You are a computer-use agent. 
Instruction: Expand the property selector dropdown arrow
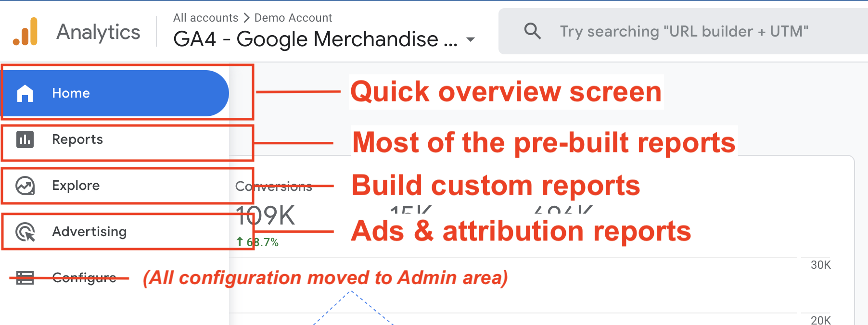(471, 39)
